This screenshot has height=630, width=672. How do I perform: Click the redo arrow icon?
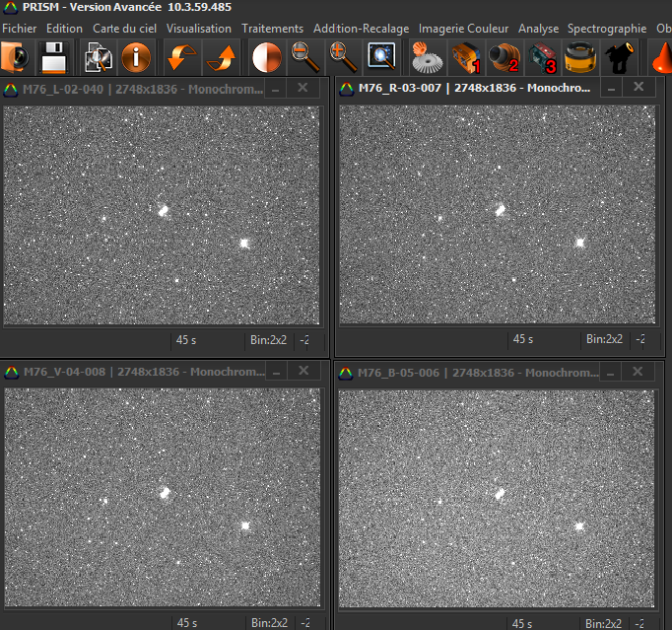point(223,58)
